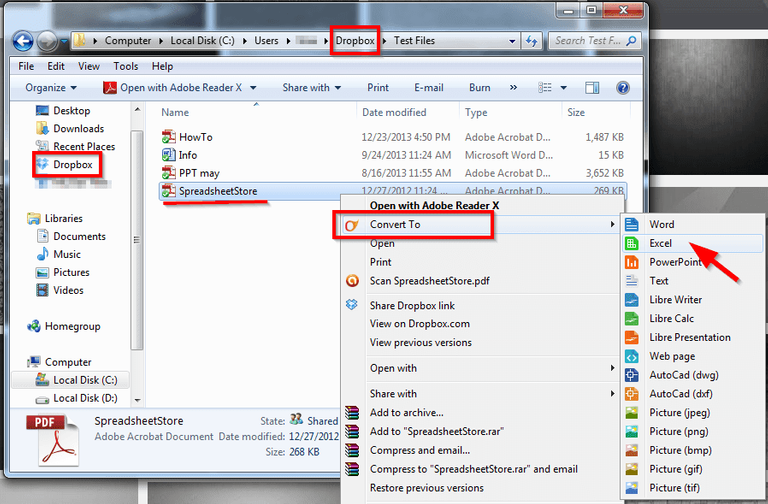The image size is (768, 504).
Task: Choose Share Dropbox link
Action: [x=412, y=305]
